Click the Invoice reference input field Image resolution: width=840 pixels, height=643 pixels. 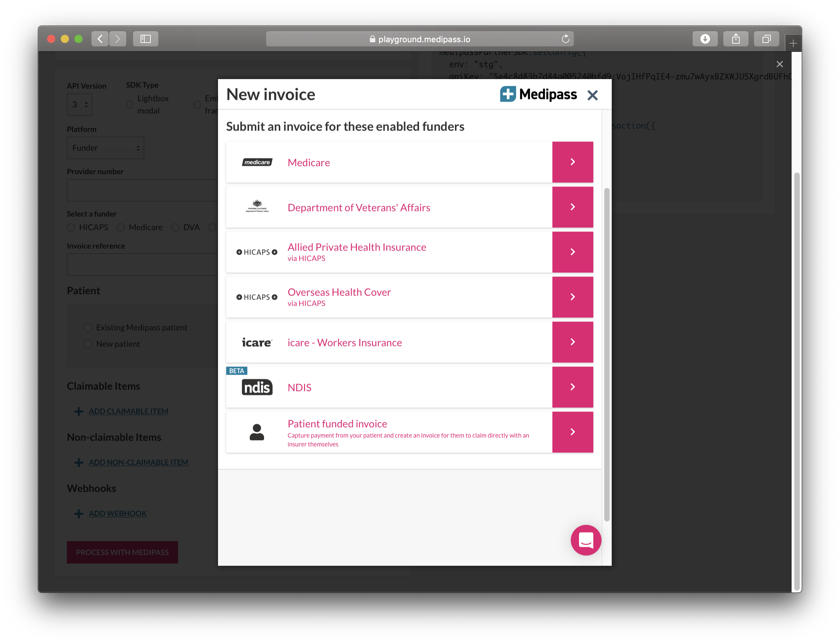142,265
